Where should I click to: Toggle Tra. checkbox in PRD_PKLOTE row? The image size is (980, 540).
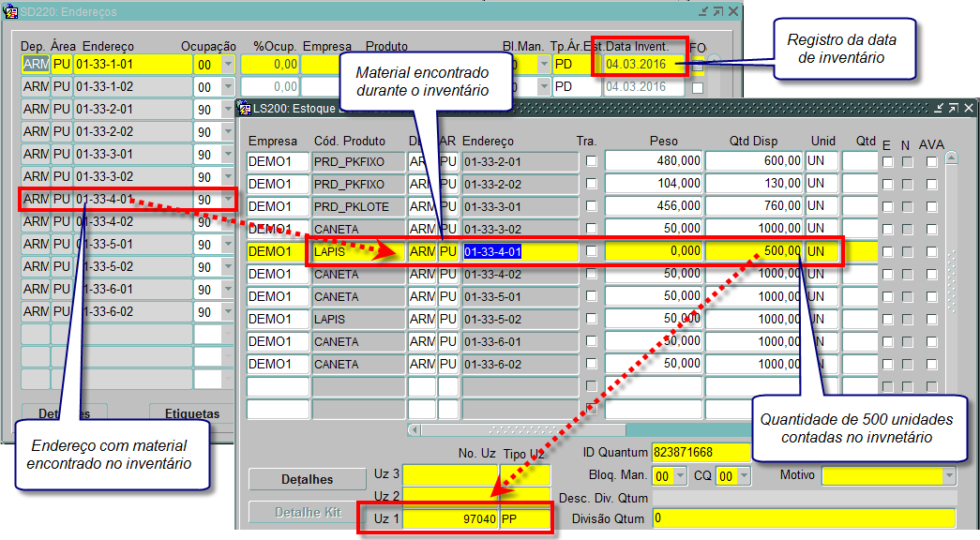click(x=591, y=206)
